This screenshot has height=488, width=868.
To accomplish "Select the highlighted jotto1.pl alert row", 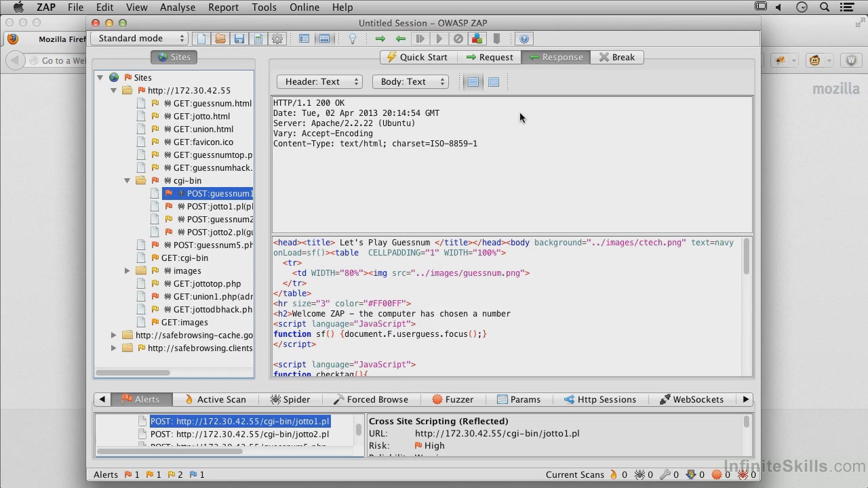I will pyautogui.click(x=239, y=421).
